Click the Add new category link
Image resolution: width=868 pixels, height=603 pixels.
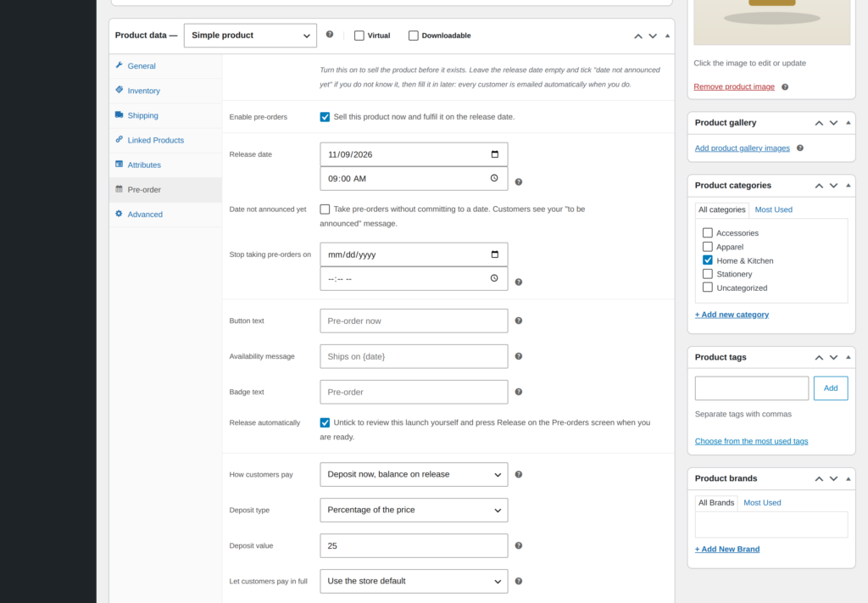732,315
